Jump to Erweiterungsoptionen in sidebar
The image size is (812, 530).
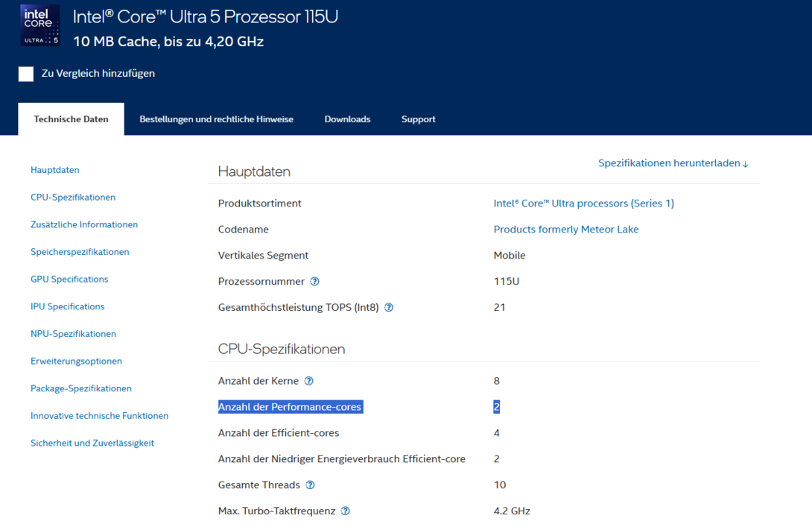(x=76, y=361)
